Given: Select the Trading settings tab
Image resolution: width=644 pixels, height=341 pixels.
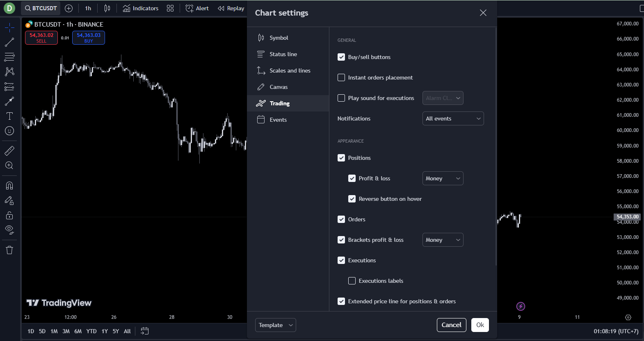Looking at the screenshot, I should point(288,103).
